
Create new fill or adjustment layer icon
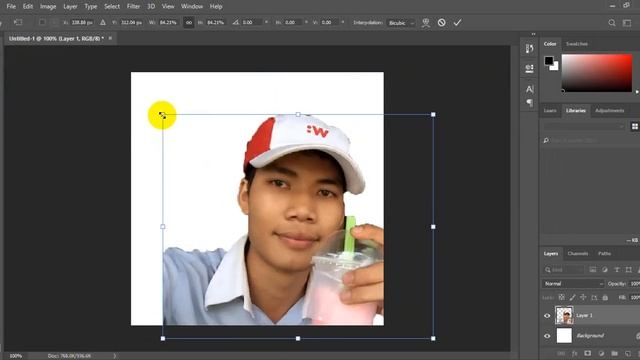[x=601, y=353]
